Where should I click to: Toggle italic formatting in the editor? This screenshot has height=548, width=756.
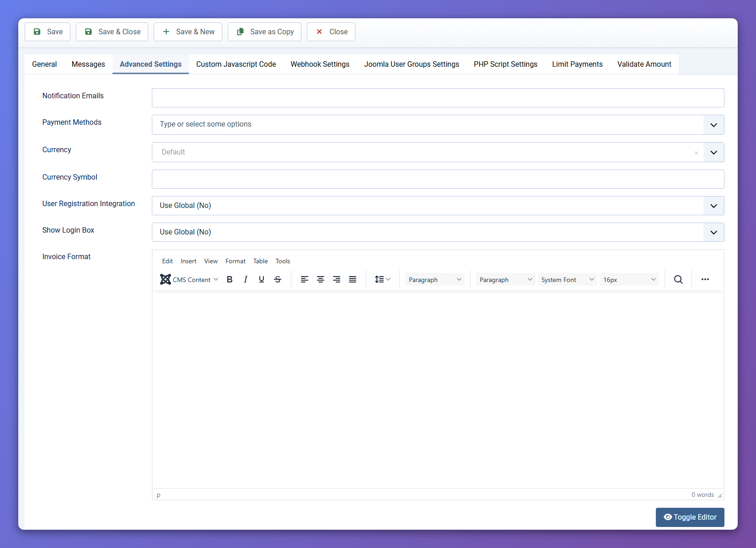click(x=246, y=279)
